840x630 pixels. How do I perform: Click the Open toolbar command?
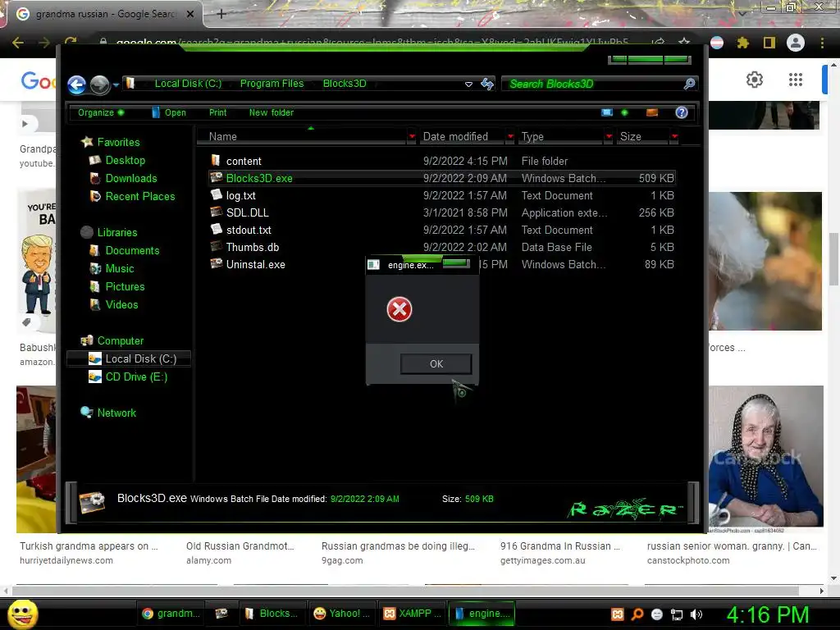pyautogui.click(x=169, y=112)
